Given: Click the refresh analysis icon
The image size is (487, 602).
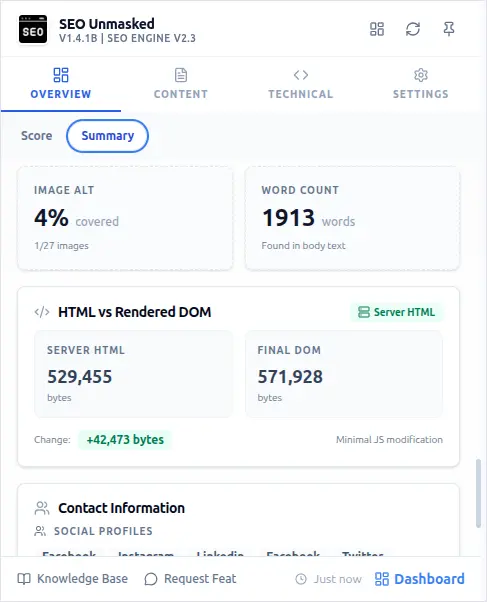Looking at the screenshot, I should coord(413,29).
